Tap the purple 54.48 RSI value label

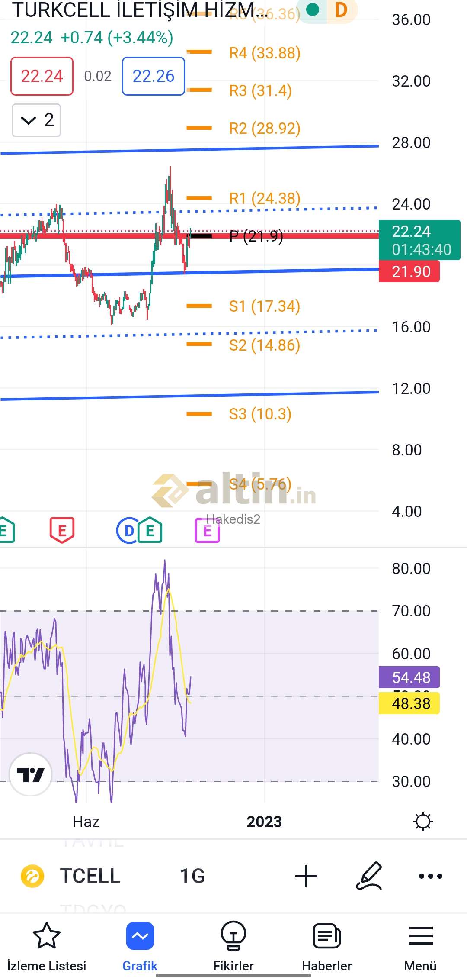(x=409, y=677)
